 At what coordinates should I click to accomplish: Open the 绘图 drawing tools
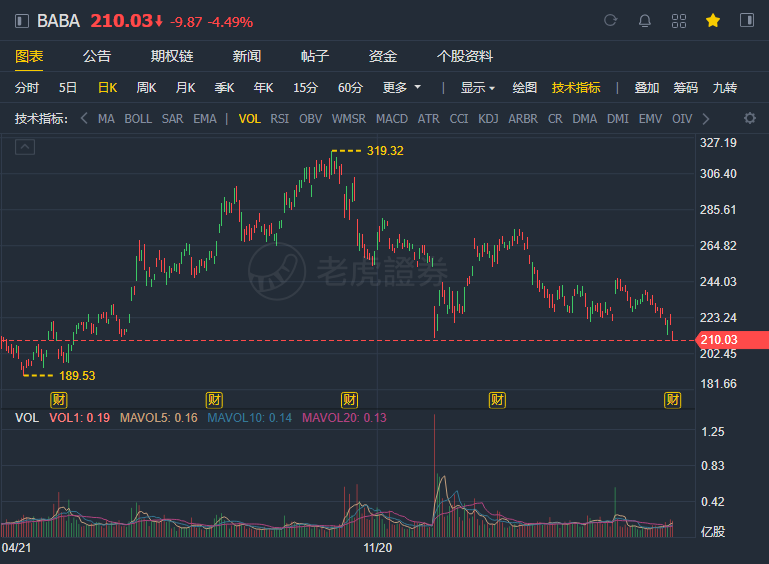(x=525, y=88)
